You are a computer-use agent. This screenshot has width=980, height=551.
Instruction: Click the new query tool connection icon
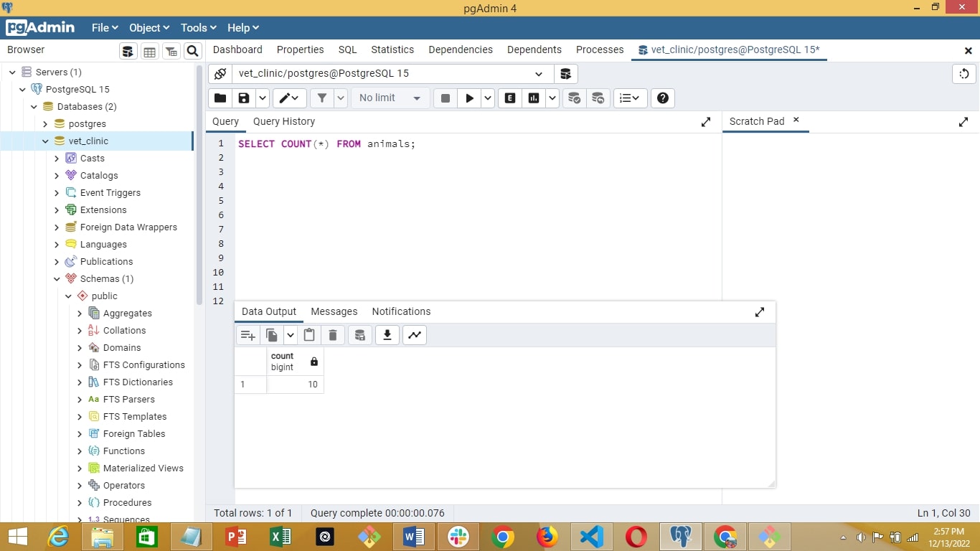pyautogui.click(x=565, y=73)
